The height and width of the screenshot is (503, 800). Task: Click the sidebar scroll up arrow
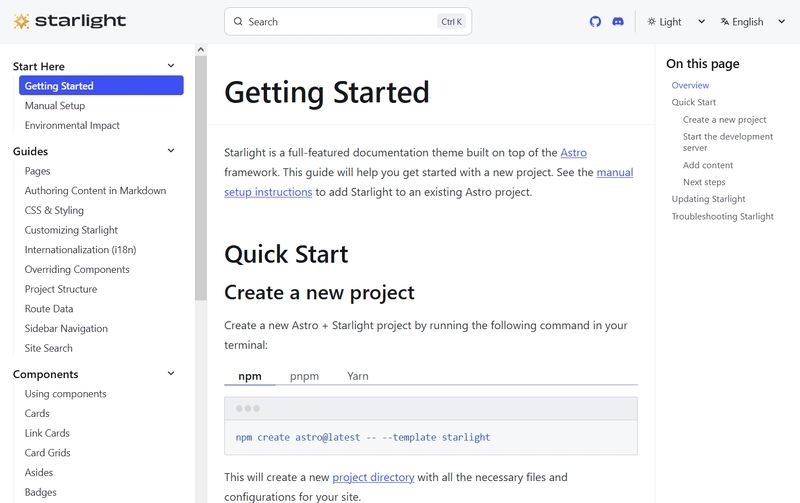tap(200, 49)
